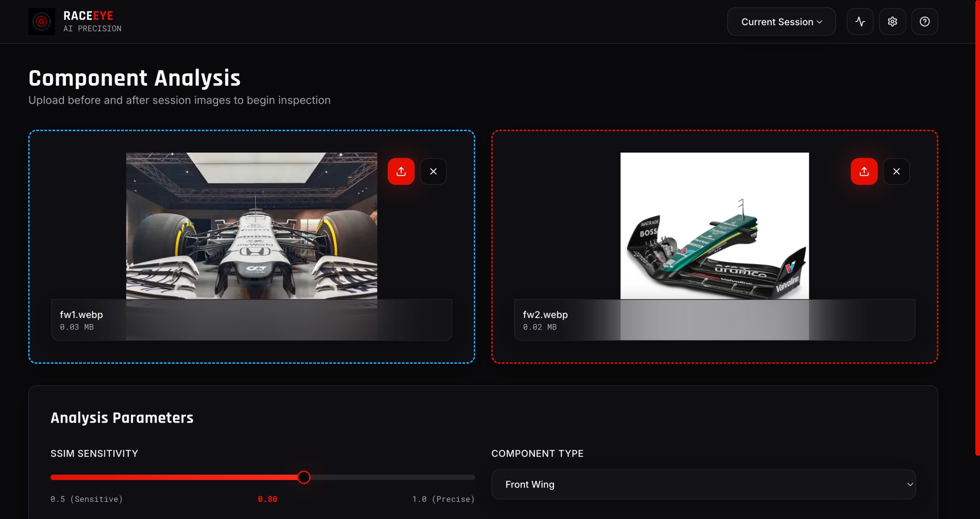Screen dimensions: 980x519
Task: Click the help question mark icon
Action: tap(924, 21)
